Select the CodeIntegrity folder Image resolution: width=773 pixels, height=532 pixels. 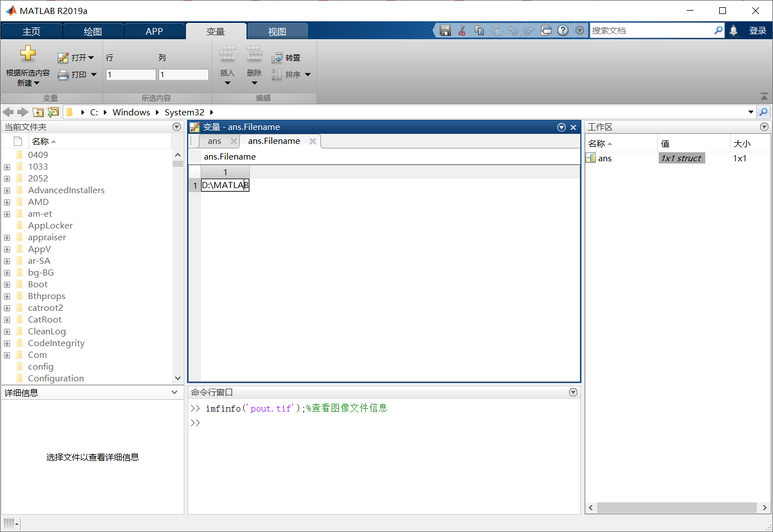[56, 343]
